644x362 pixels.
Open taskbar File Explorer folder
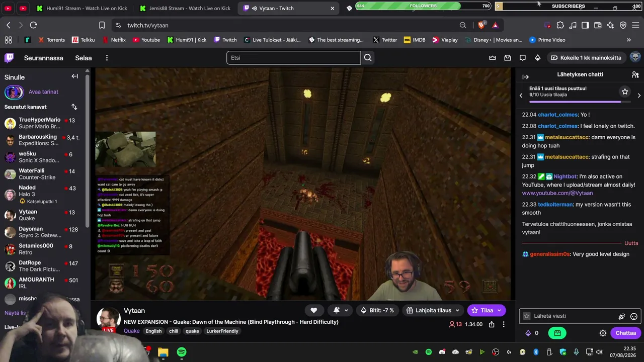pos(163,352)
